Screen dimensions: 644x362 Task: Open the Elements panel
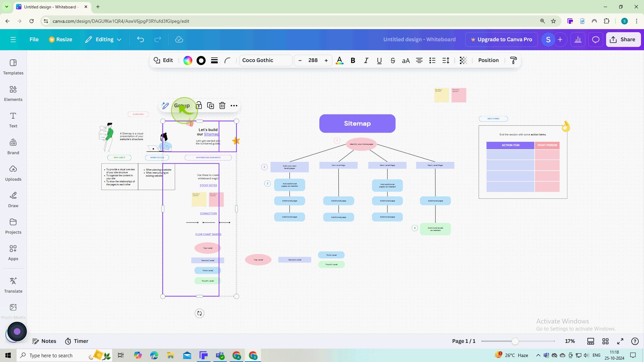coord(13,93)
